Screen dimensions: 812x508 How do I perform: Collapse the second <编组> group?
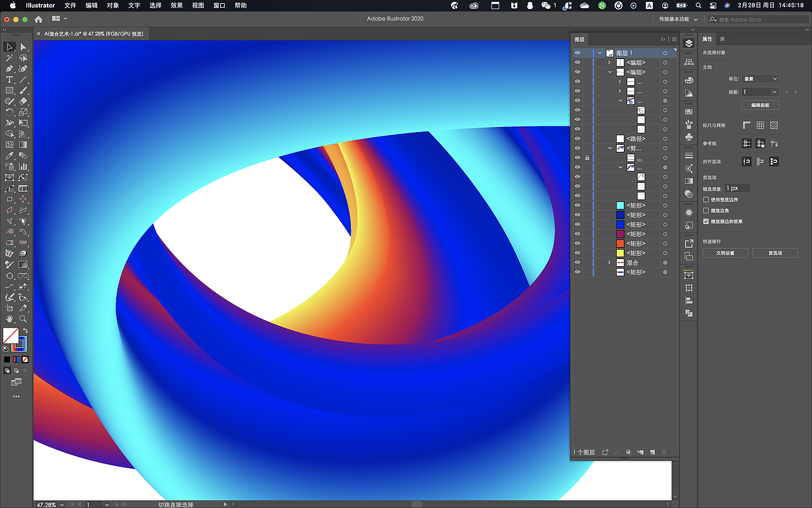(610, 72)
